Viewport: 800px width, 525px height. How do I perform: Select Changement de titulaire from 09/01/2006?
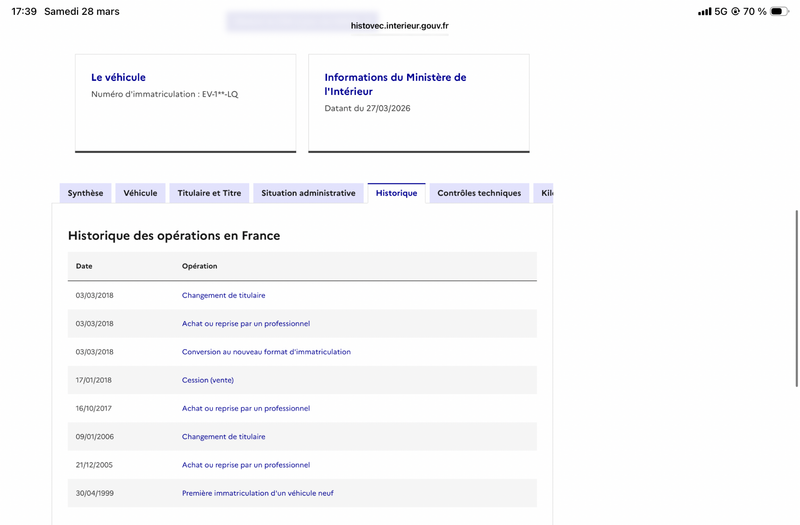coord(223,437)
